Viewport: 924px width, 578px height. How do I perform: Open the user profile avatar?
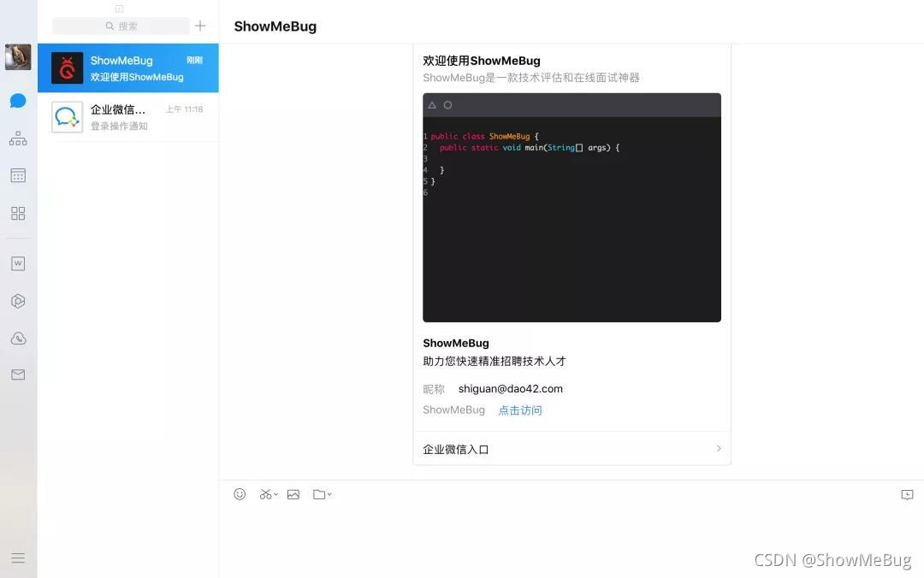[x=18, y=57]
